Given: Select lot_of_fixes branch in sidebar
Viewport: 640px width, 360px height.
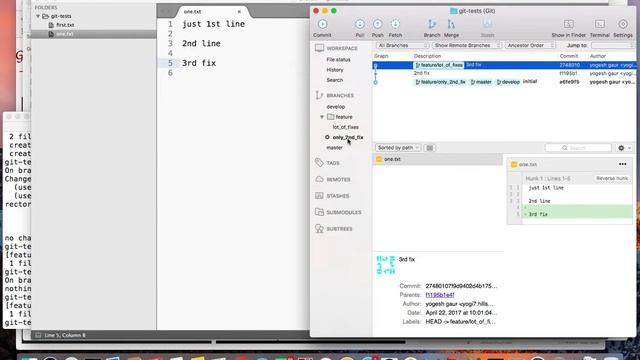Looking at the screenshot, I should (x=346, y=127).
